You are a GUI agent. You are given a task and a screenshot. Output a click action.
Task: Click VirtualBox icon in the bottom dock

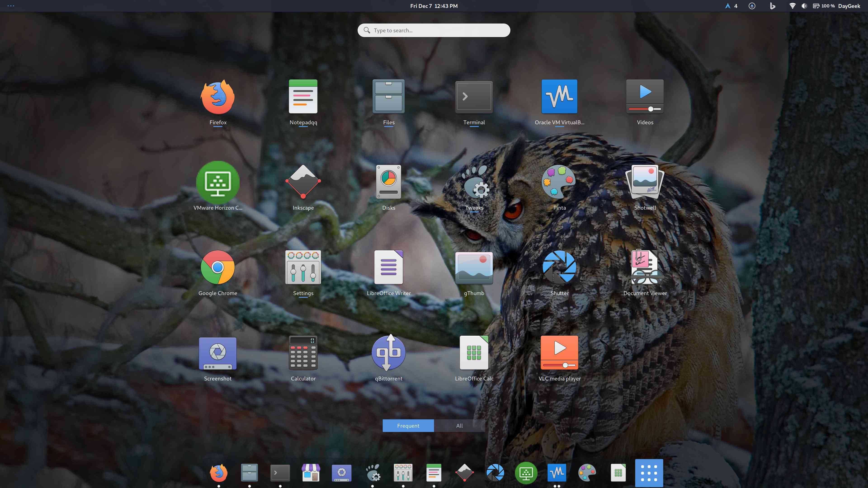point(557,473)
